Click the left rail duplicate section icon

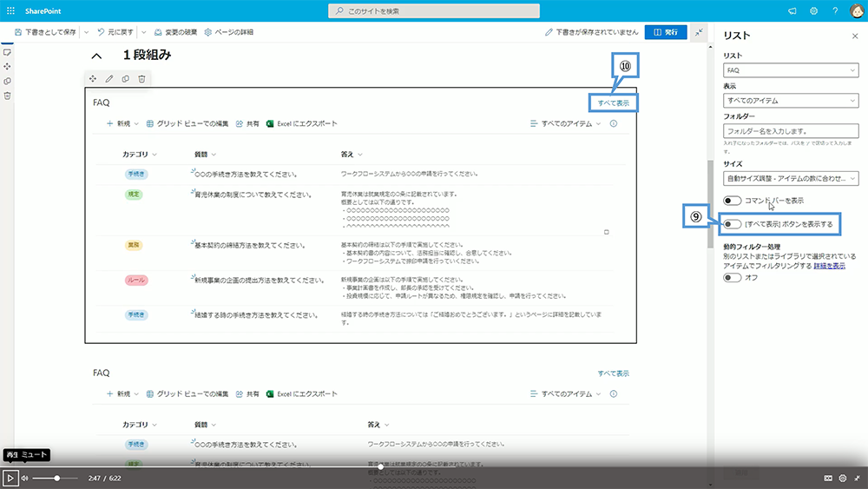coord(7,81)
